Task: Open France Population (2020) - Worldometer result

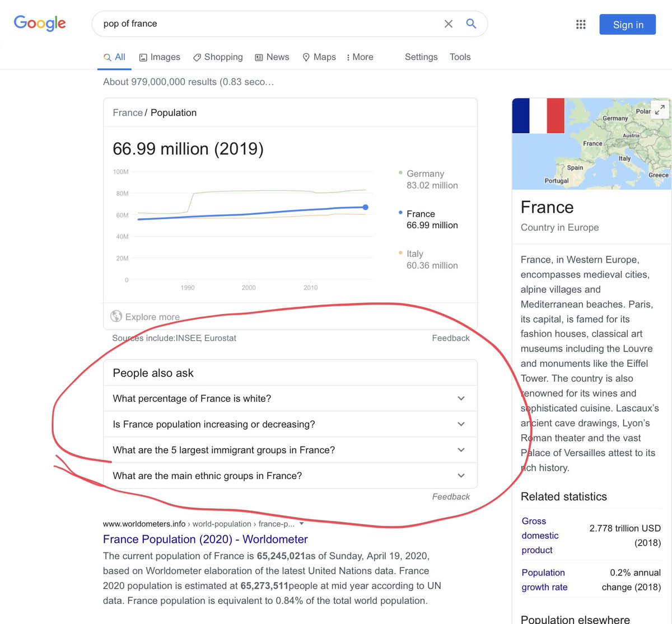Action: tap(206, 539)
